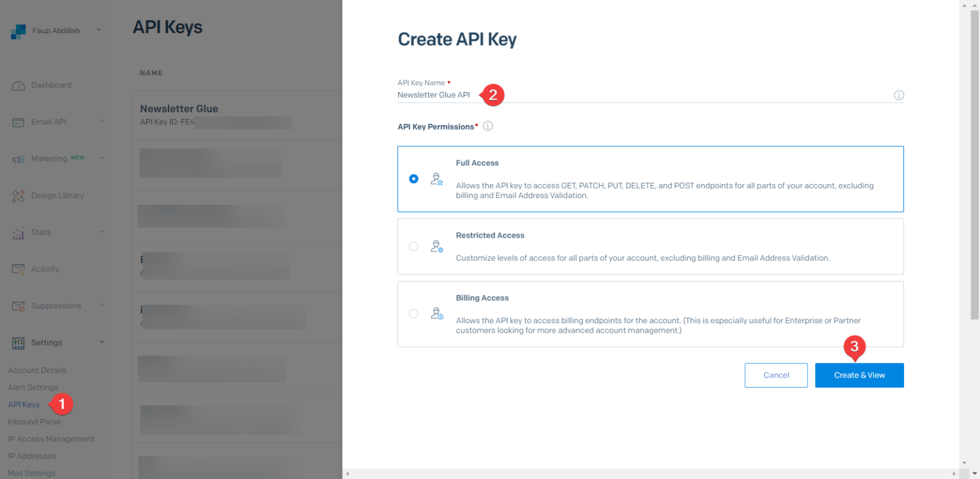Cancel the API key creation
The height and width of the screenshot is (479, 980).
click(776, 375)
